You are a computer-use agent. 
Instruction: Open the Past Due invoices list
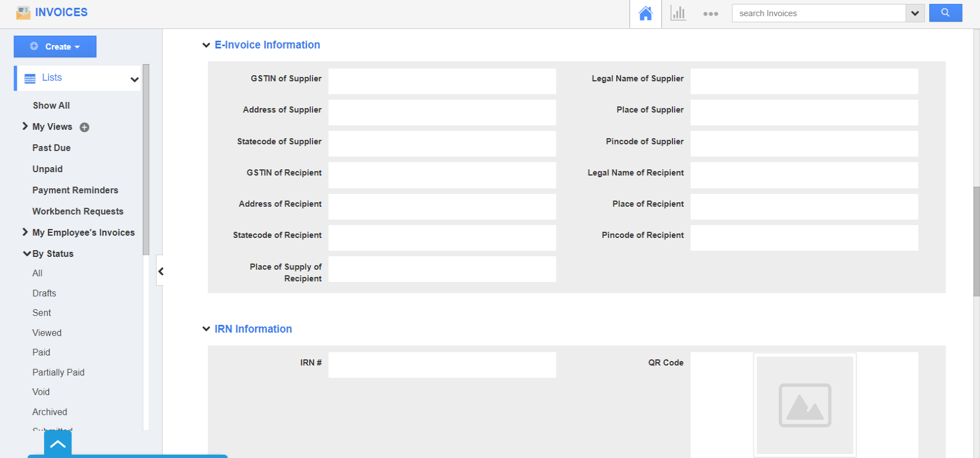51,148
